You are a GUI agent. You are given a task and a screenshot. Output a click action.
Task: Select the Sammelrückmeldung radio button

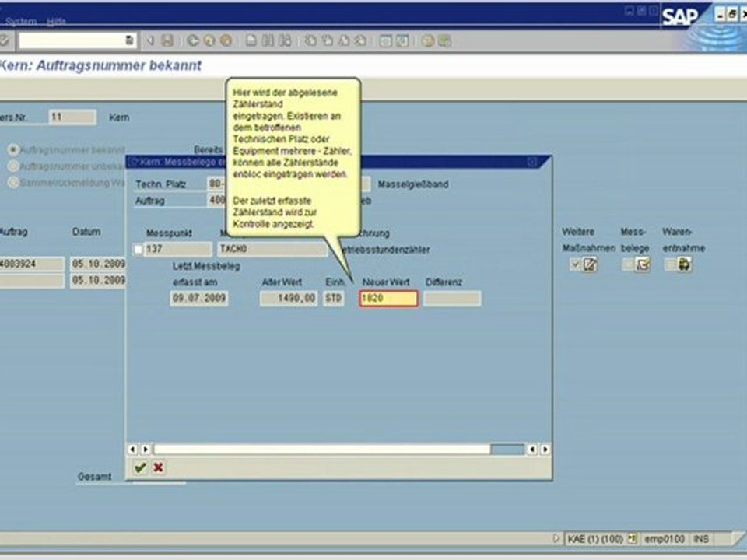click(x=13, y=182)
